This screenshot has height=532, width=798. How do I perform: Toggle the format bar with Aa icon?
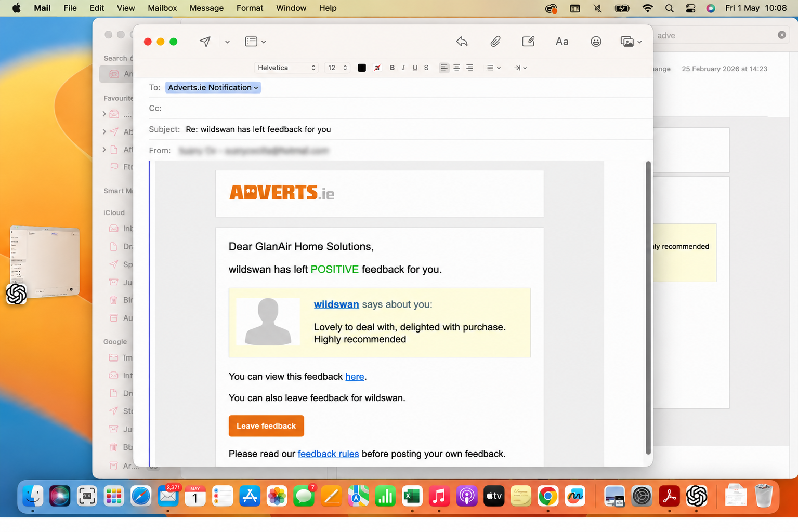[562, 42]
